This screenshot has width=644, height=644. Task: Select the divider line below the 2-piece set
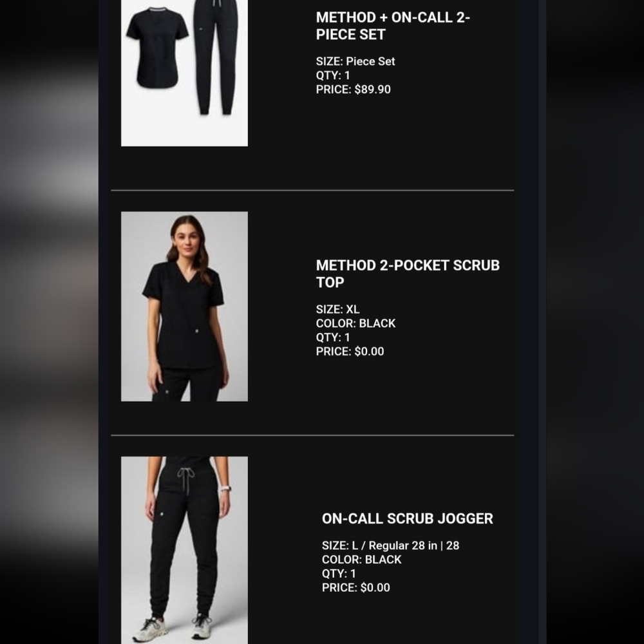coord(312,190)
